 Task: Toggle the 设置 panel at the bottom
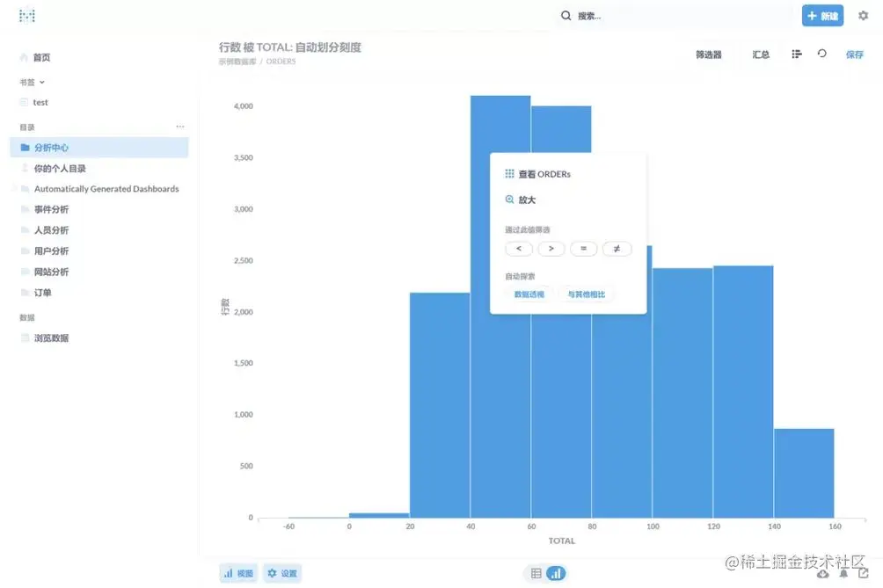[x=281, y=571]
